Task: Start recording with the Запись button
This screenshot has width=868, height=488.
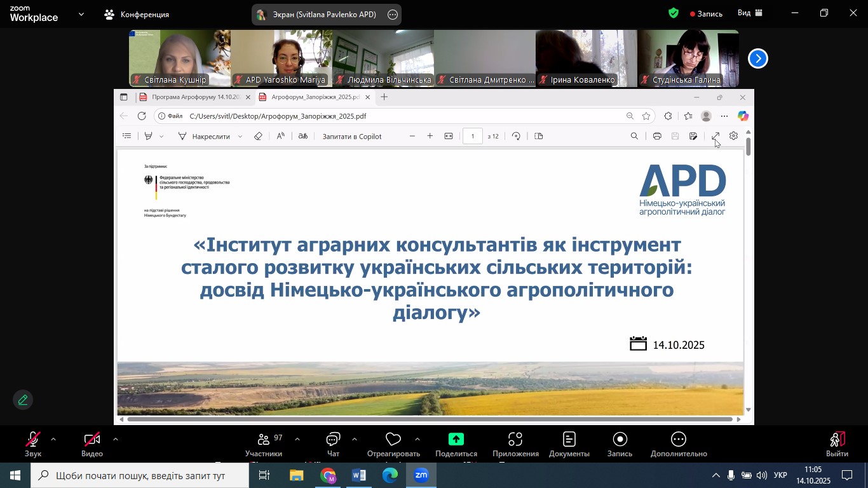Action: (x=620, y=440)
